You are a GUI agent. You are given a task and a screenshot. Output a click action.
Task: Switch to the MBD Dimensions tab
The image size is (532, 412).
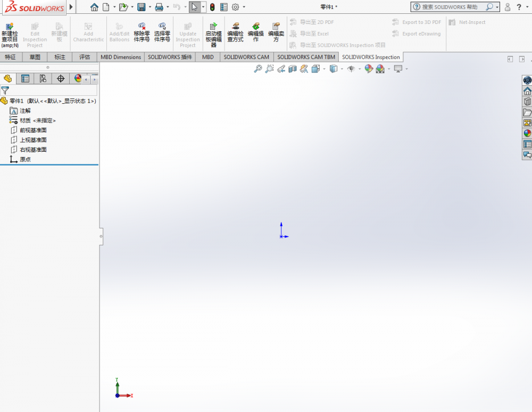coord(121,57)
